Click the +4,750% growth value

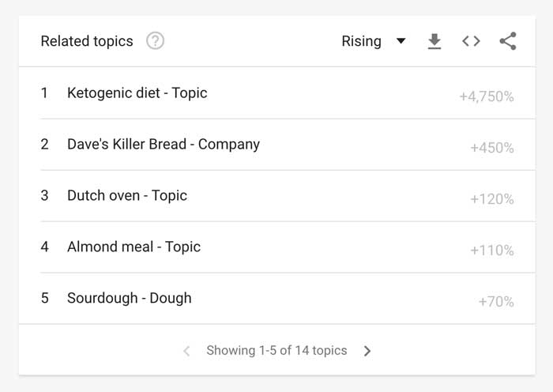[487, 96]
